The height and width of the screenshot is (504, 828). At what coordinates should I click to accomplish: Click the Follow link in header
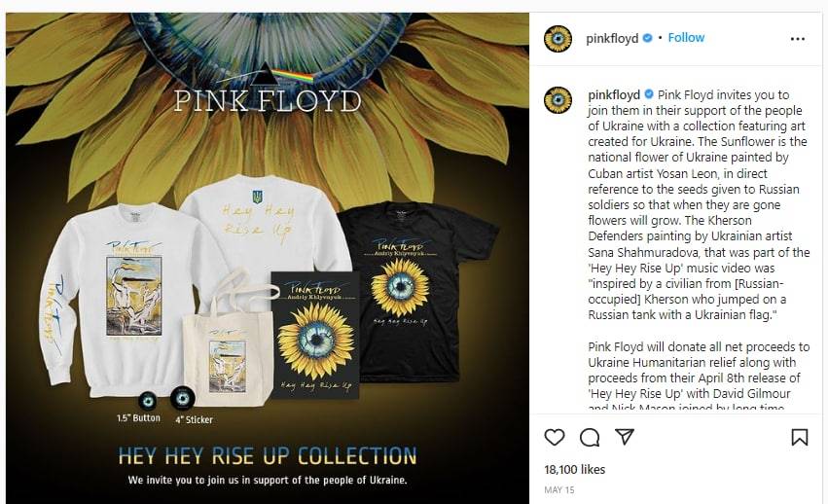pyautogui.click(x=686, y=38)
